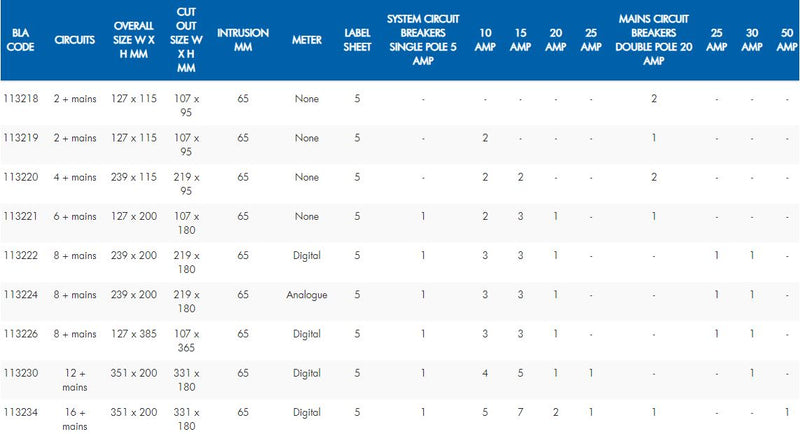Click the Analogue meter cell
Viewport: 800px width, 434px height.
click(307, 295)
